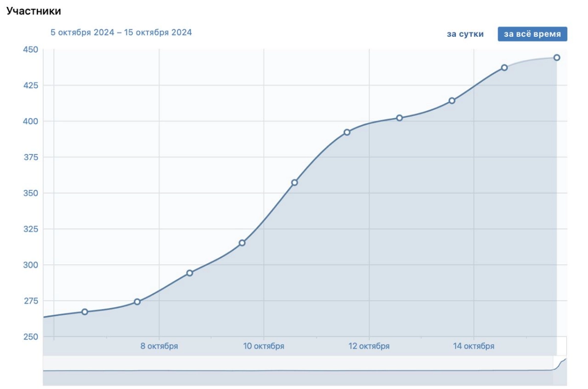Click the "375" y-axis value
The height and width of the screenshot is (389, 588).
tap(30, 157)
